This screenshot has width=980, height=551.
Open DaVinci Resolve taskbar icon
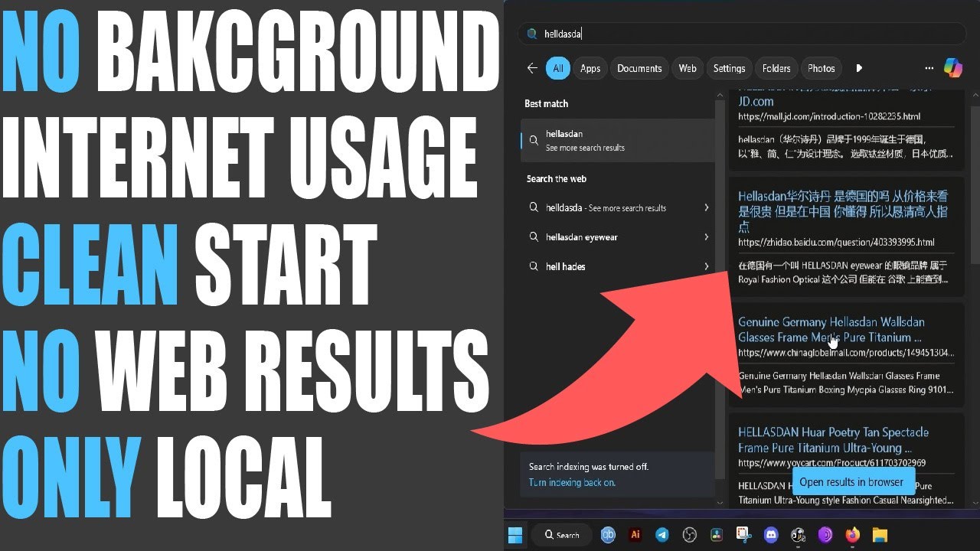coord(717,535)
